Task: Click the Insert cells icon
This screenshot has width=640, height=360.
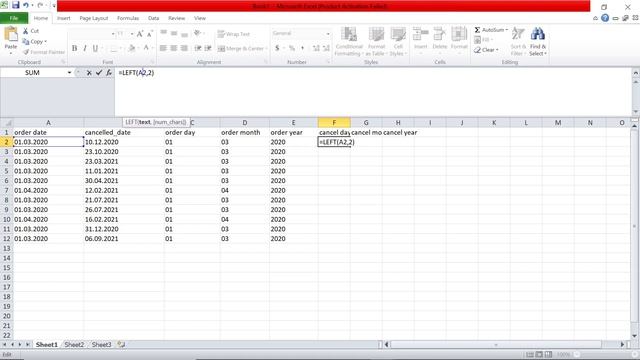Action: coord(420,34)
